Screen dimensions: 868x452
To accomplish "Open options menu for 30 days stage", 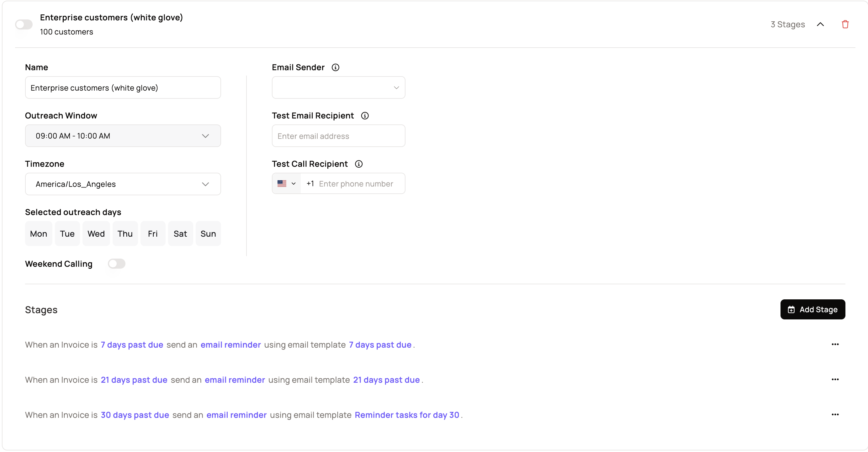I will pos(835,414).
